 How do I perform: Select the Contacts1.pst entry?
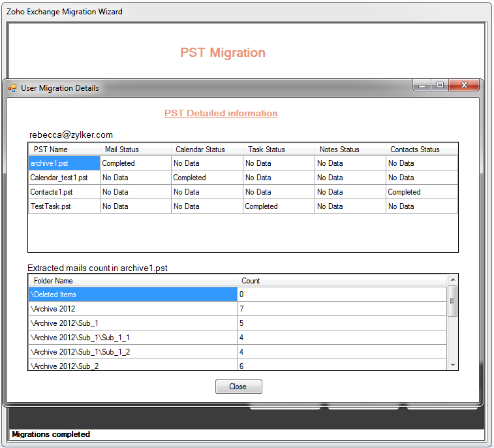(x=64, y=192)
